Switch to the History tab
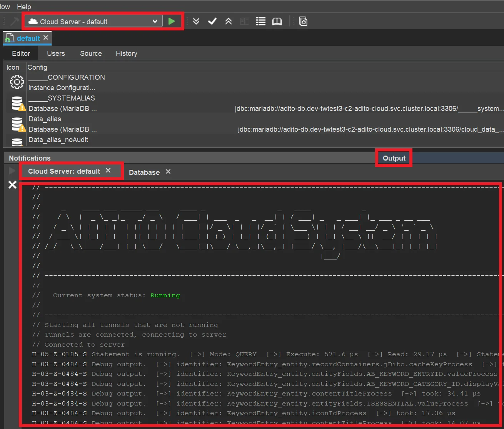 tap(127, 54)
